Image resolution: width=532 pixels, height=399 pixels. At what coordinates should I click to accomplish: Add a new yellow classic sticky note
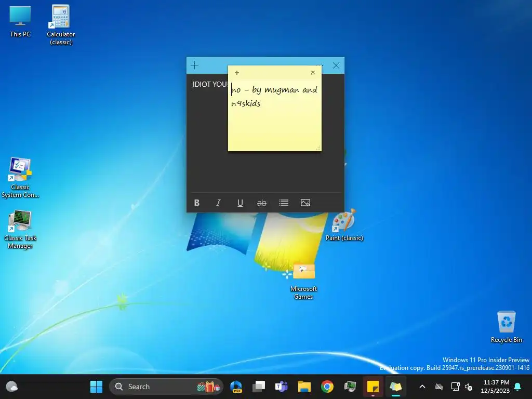[237, 73]
